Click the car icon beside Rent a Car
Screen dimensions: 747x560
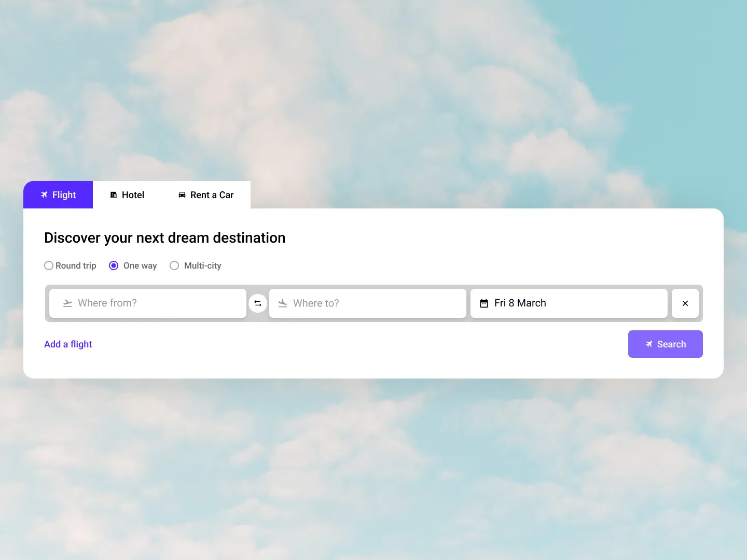pos(182,195)
